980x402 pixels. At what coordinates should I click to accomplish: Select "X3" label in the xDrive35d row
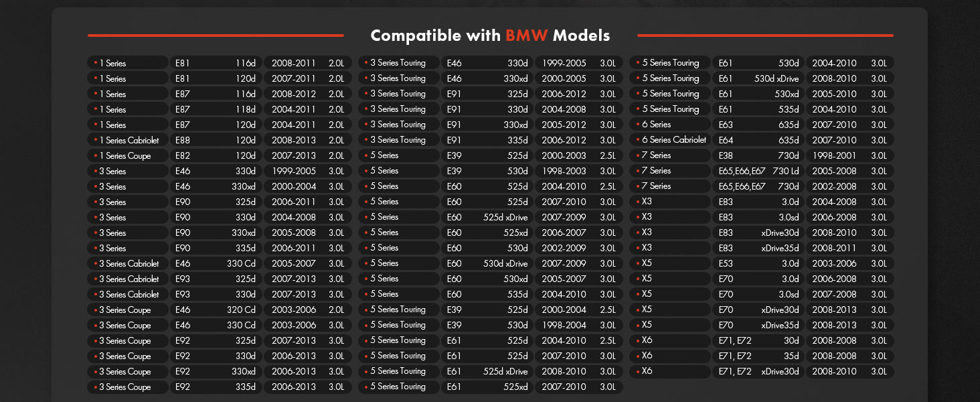coord(647,248)
